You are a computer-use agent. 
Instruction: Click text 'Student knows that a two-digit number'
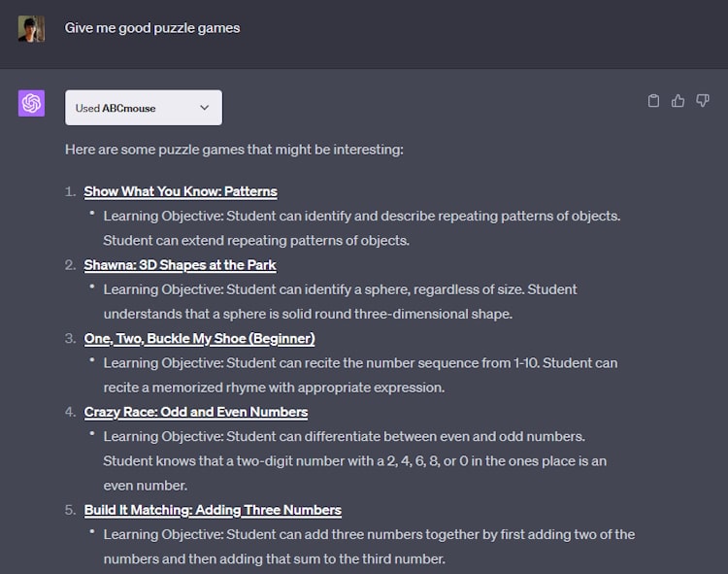click(198, 461)
